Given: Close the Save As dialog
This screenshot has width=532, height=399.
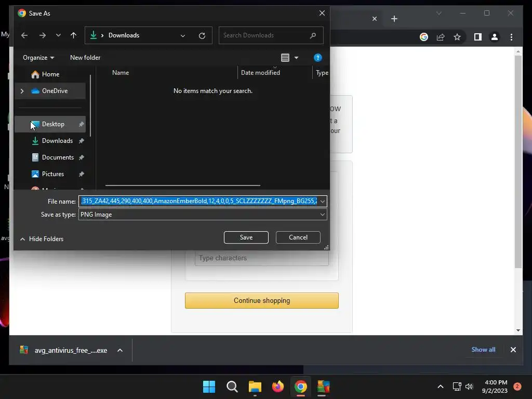Looking at the screenshot, I should tap(322, 13).
